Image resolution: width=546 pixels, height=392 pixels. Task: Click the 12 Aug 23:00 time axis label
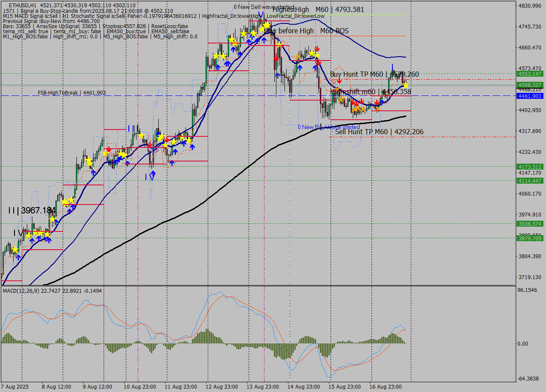(x=221, y=387)
